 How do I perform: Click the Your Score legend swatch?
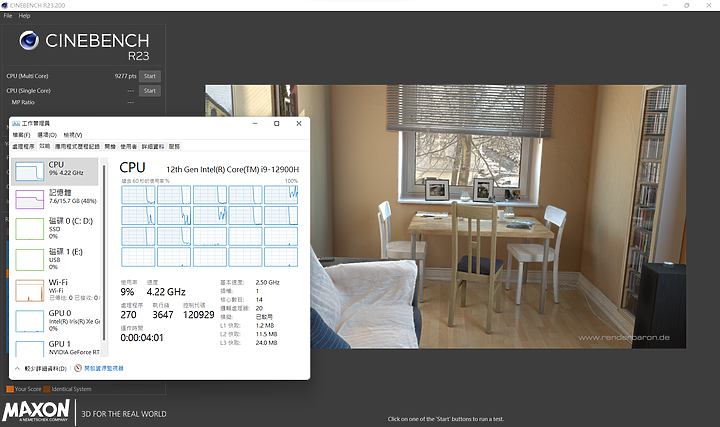[10, 389]
